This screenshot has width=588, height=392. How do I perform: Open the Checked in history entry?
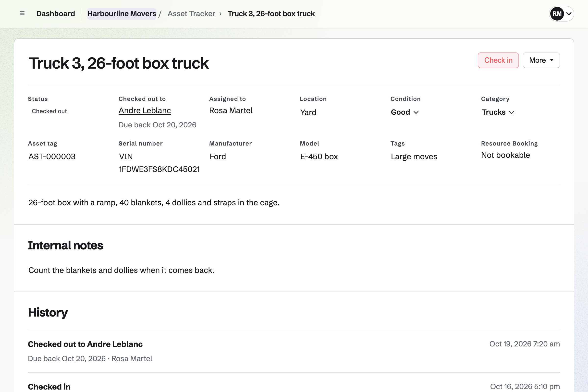(x=49, y=387)
